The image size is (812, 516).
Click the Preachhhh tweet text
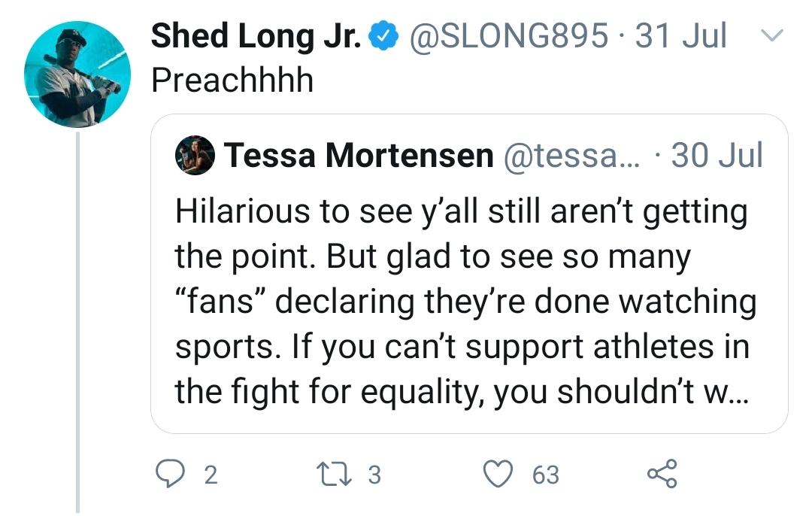point(232,80)
